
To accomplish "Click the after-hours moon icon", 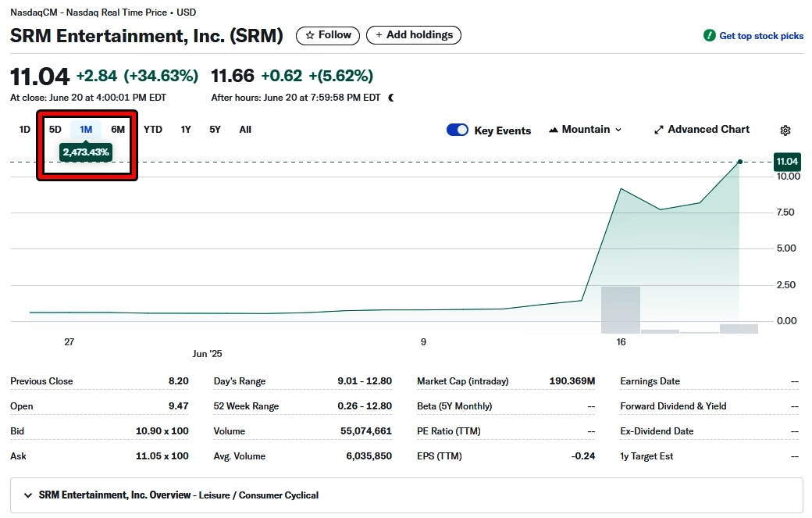I will pyautogui.click(x=391, y=98).
